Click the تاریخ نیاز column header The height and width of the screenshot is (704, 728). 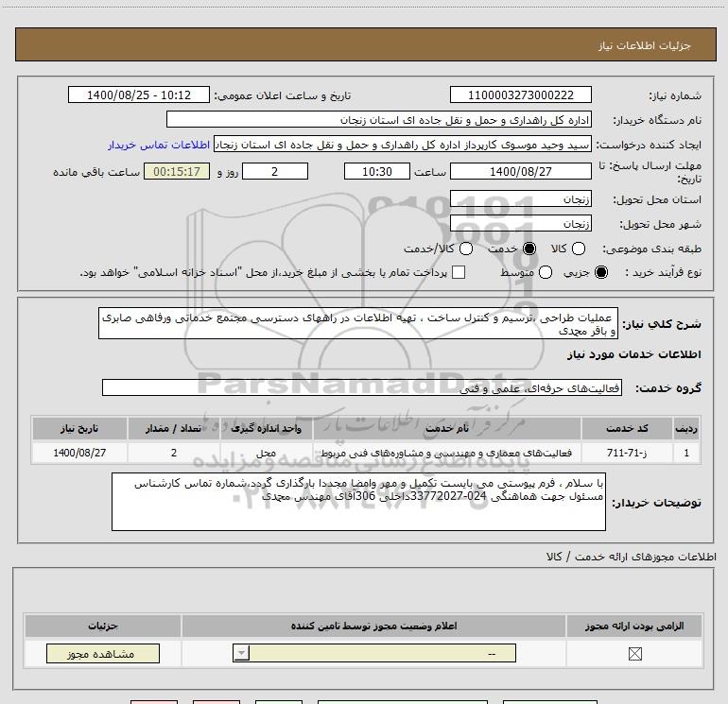pyautogui.click(x=79, y=428)
